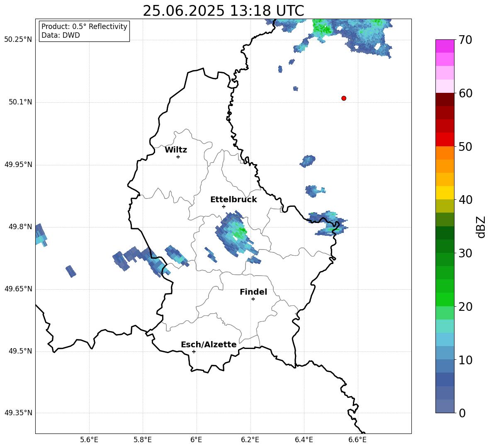Screen dimensions: 491x448
Task: Click the bright green colorbar segment above 20
Action: (x=445, y=299)
